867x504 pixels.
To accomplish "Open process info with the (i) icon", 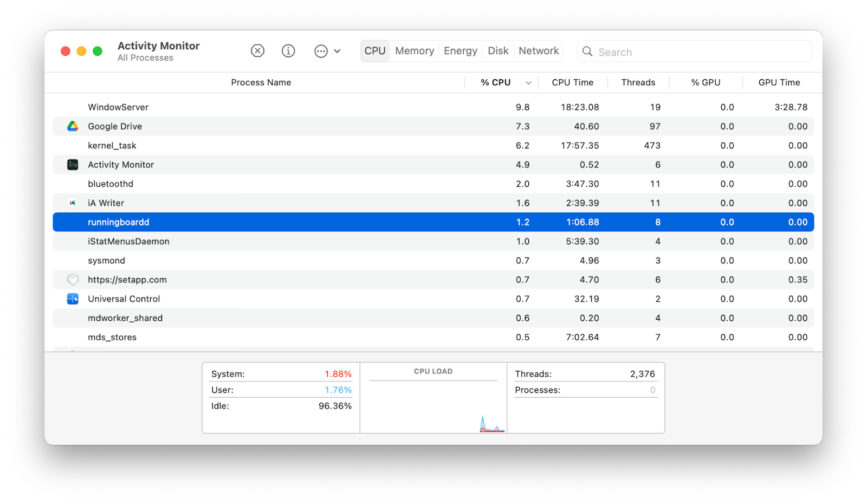I will 288,51.
